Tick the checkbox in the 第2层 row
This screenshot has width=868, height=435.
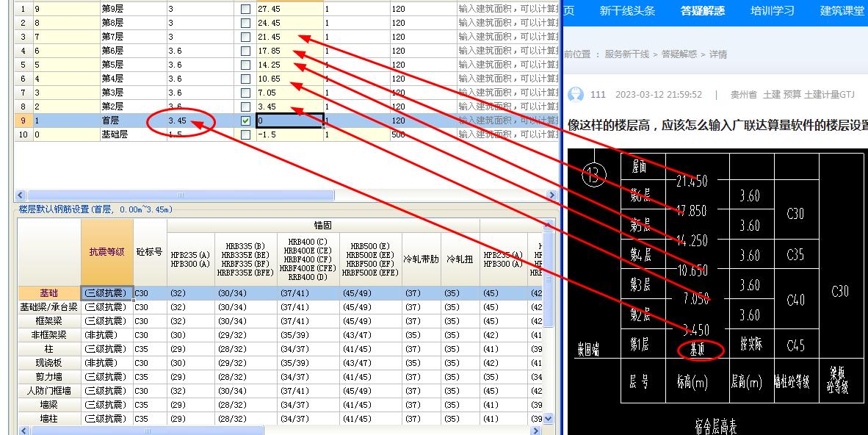tap(245, 107)
